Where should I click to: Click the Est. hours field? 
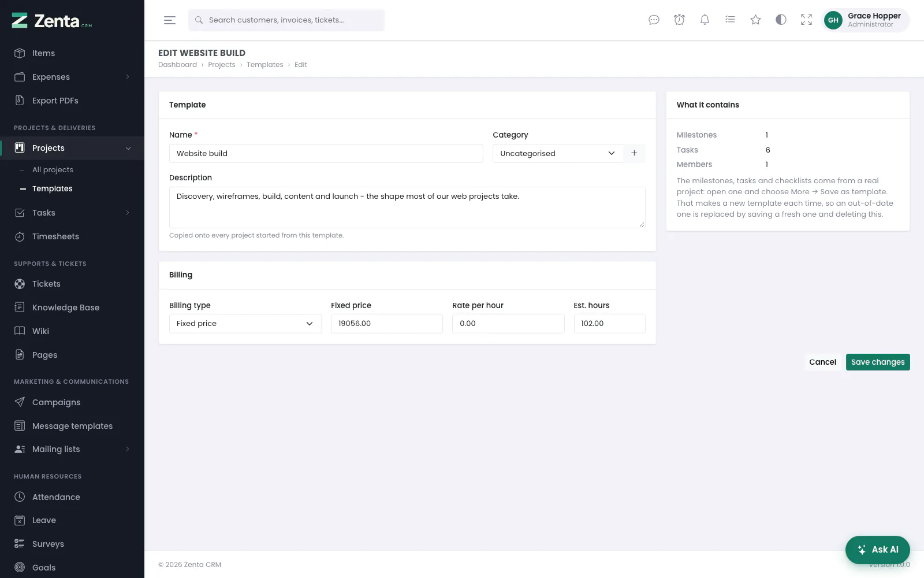pos(609,324)
